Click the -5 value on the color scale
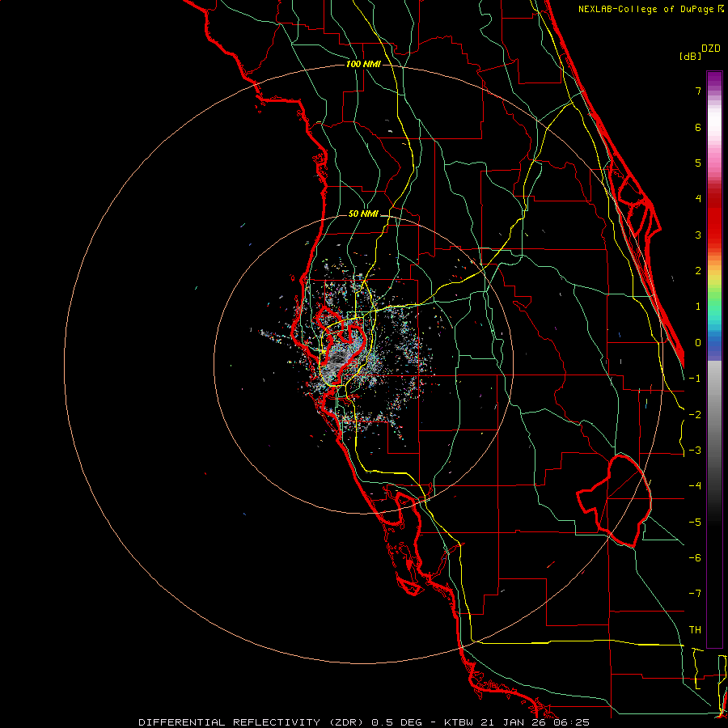Image resolution: width=728 pixels, height=728 pixels. click(695, 523)
